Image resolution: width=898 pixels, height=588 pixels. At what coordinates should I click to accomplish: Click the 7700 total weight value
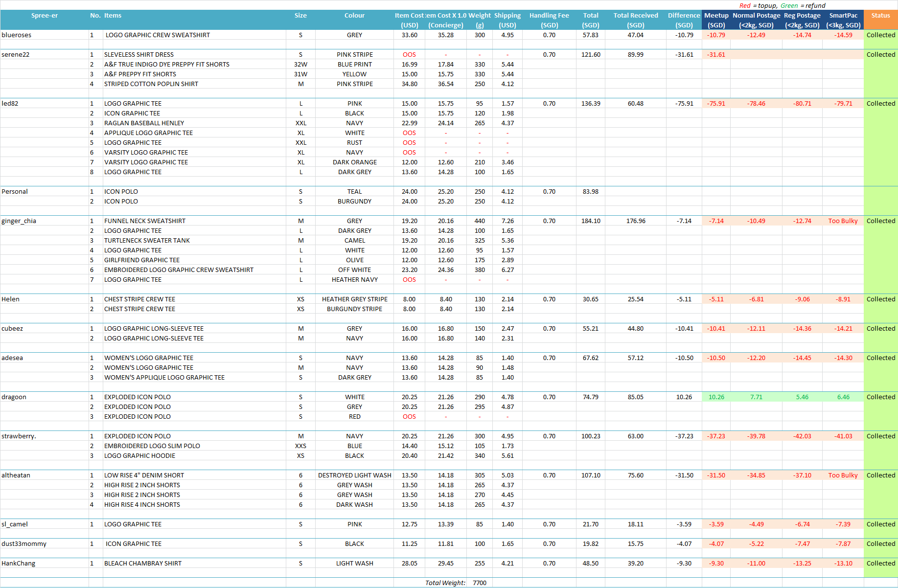[x=480, y=583]
